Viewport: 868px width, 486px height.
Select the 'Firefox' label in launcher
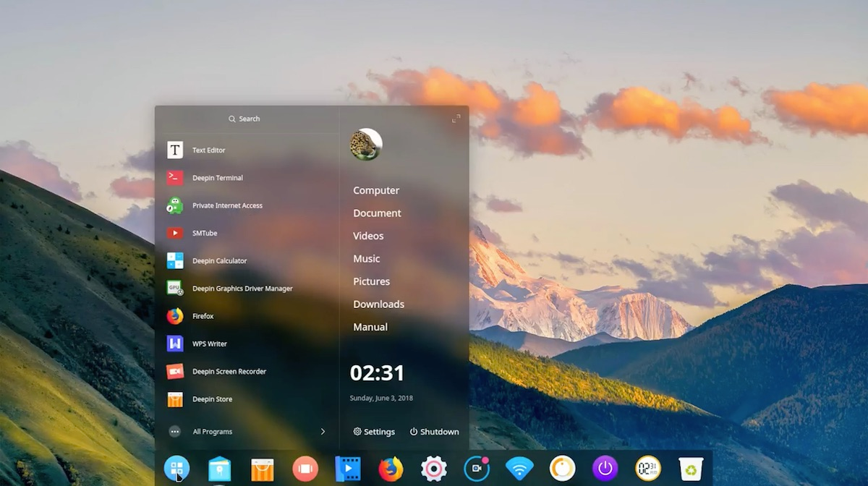[203, 316]
